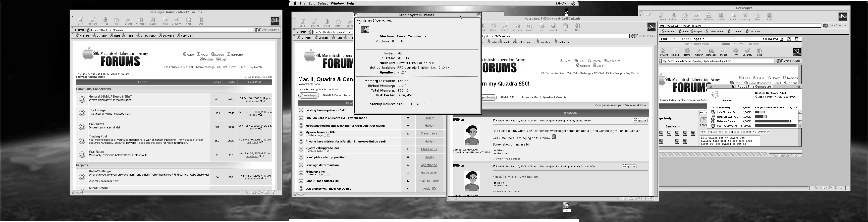Collapse the personal toolbar in the viewforum window
This screenshot has width=868, height=222.
294,37
